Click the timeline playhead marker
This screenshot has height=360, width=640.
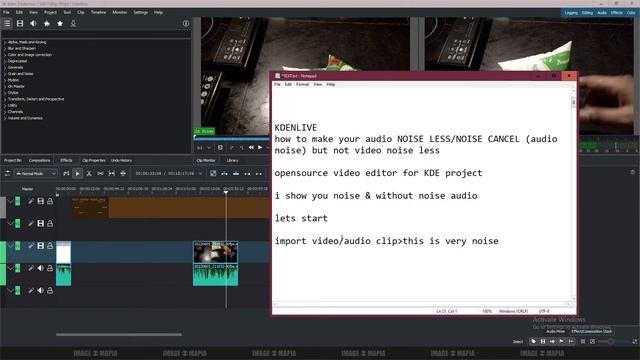click(x=226, y=192)
